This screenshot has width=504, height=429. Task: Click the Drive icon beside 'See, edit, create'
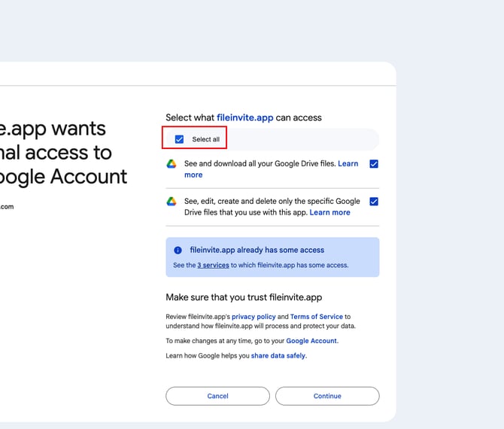[x=172, y=202]
